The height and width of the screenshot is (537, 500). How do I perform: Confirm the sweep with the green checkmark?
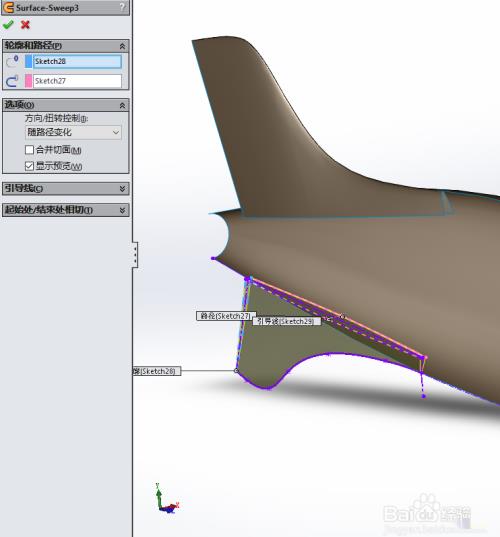[8, 25]
